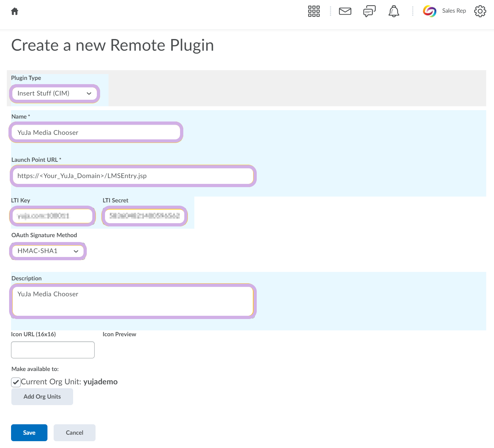This screenshot has height=448, width=494.
Task: Click the Add Org Units button
Action: point(42,397)
